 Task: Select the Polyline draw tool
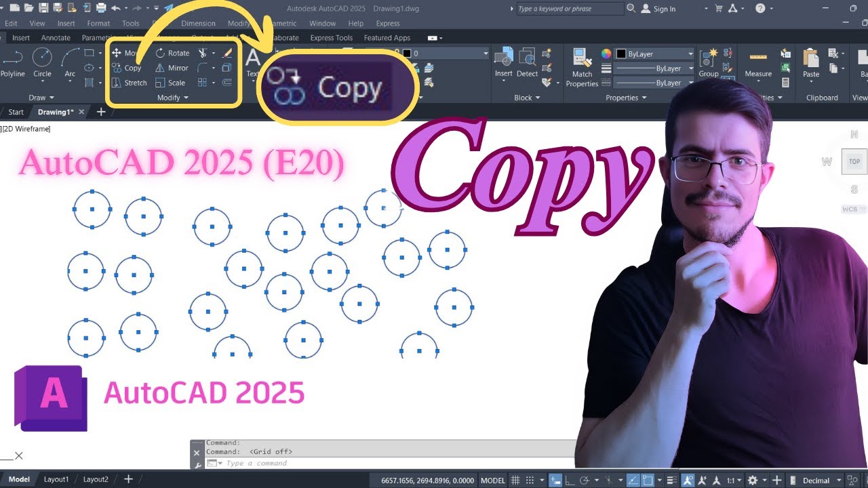pyautogui.click(x=12, y=63)
